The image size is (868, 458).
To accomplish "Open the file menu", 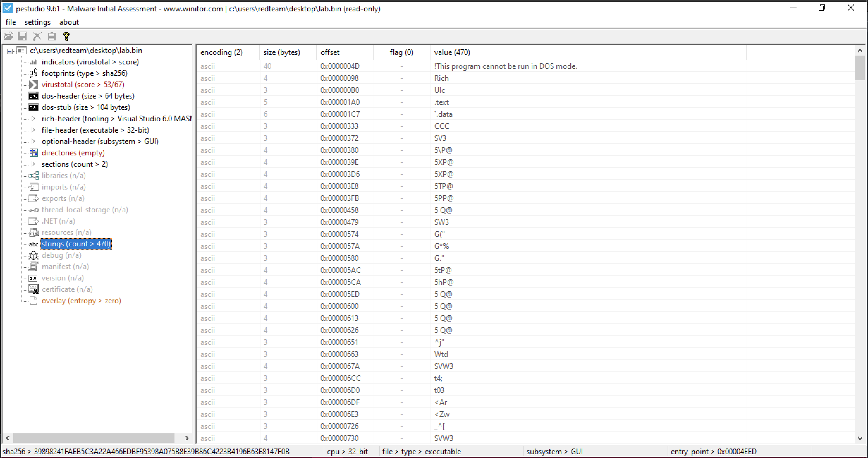I will pyautogui.click(x=10, y=22).
